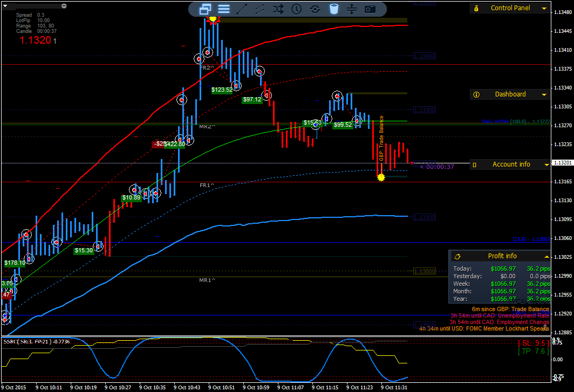Click the yellow burst marker at the chart's highest candle

click(213, 18)
